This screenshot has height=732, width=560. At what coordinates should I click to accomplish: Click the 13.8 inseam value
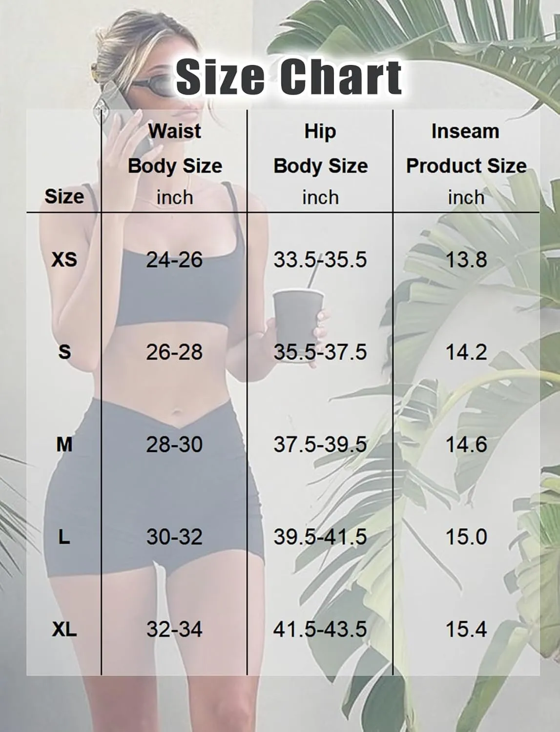(466, 260)
